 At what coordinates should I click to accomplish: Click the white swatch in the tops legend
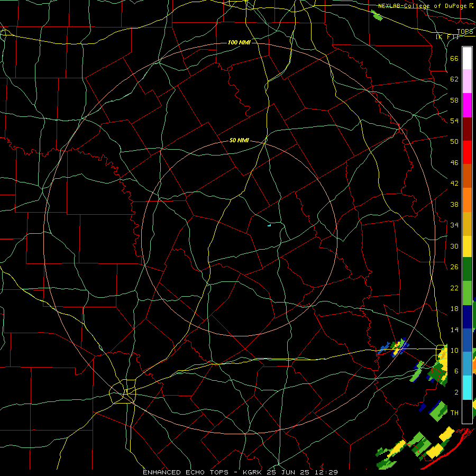point(467,58)
